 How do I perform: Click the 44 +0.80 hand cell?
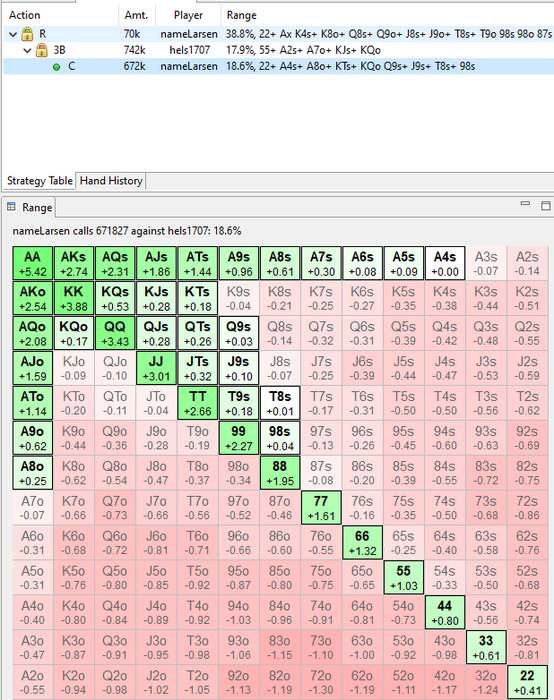click(x=445, y=612)
